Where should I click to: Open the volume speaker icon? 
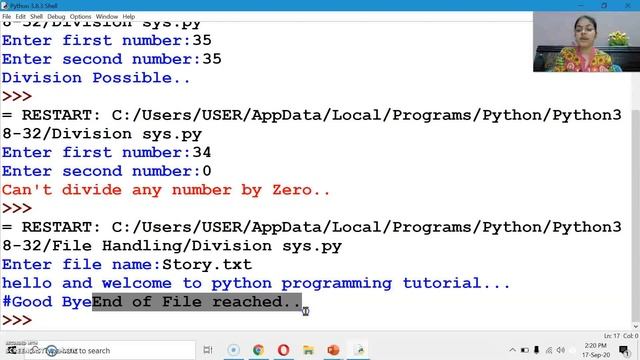(561, 350)
